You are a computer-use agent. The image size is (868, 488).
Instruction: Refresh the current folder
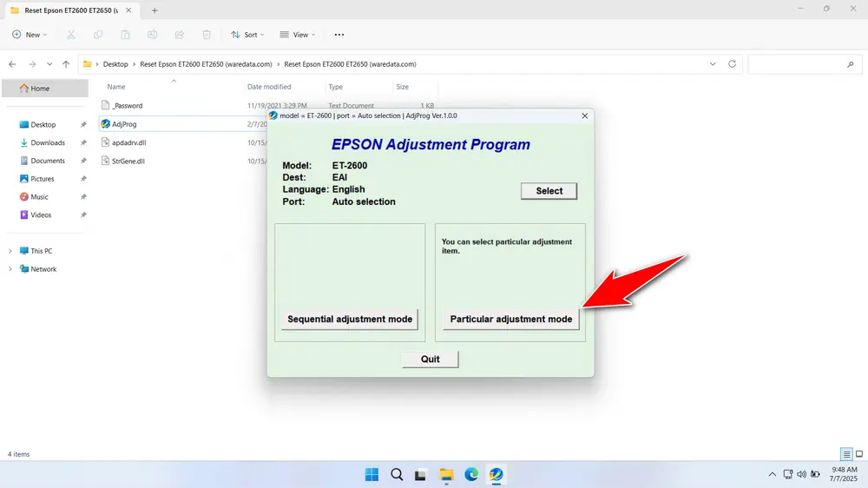(732, 64)
